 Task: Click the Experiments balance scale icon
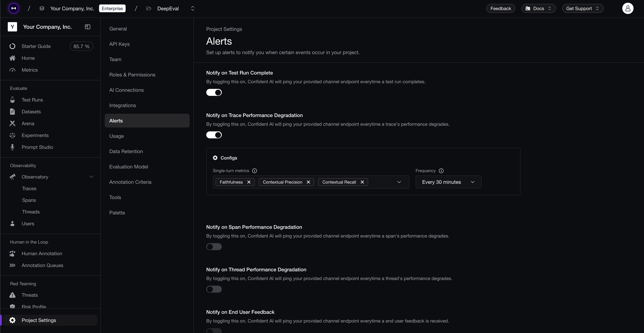12,135
